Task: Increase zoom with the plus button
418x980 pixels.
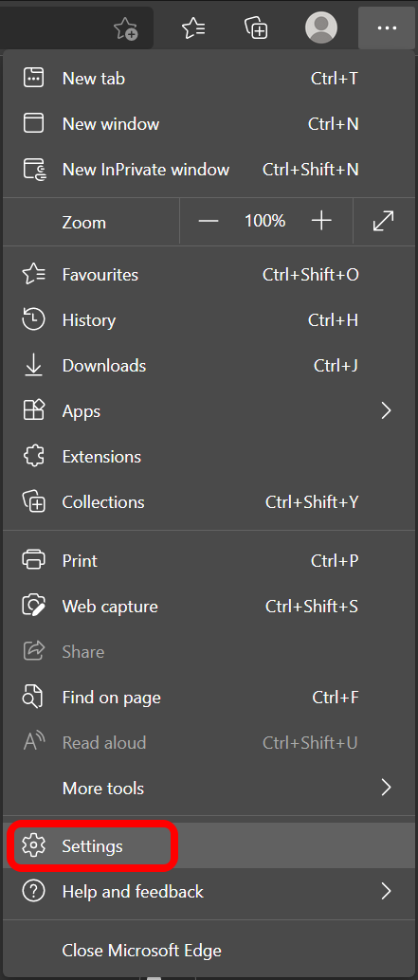Action: [321, 221]
